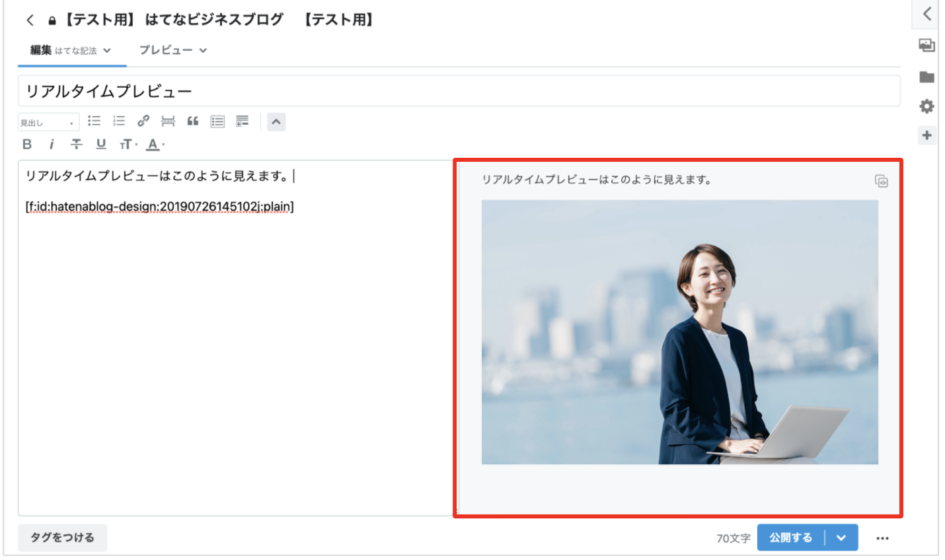Open the 見出し heading dropdown

[48, 122]
